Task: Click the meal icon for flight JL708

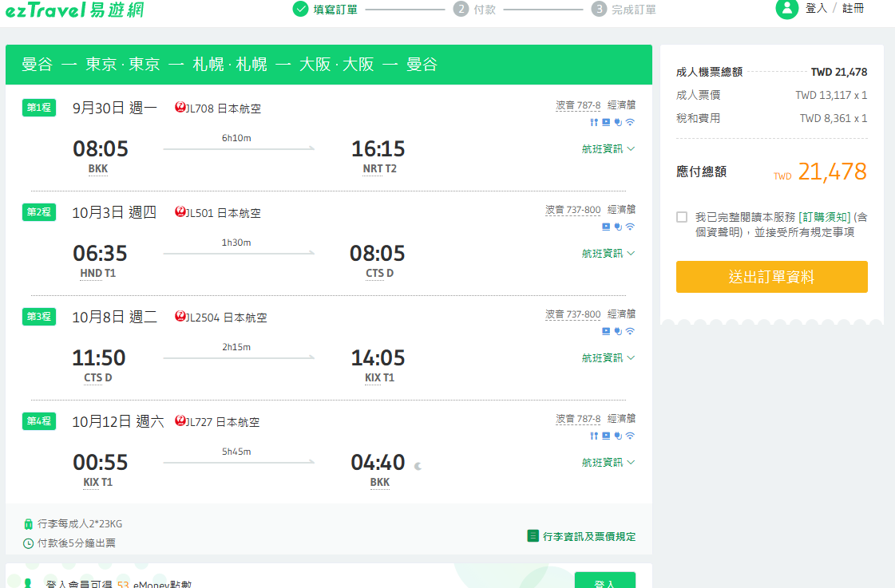Action: click(594, 122)
